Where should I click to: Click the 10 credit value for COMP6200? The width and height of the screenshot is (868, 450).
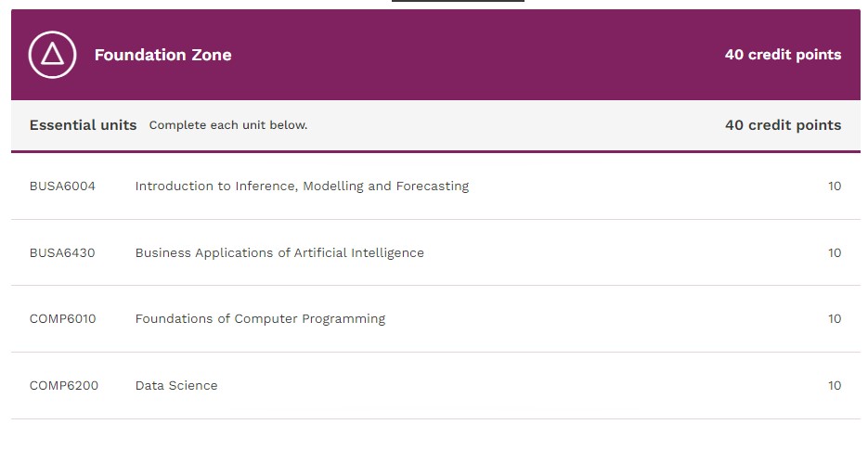coord(835,386)
